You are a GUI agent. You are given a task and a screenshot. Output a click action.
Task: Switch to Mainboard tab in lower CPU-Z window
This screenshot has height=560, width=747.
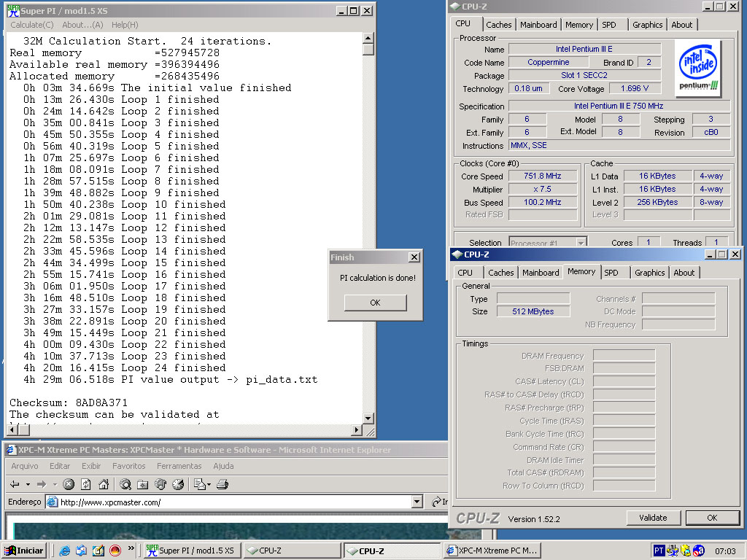[541, 273]
